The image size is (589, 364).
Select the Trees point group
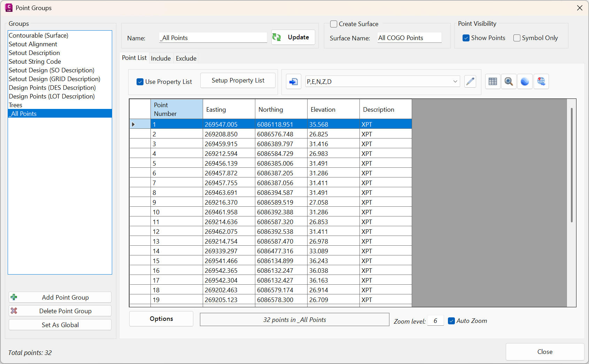click(16, 105)
